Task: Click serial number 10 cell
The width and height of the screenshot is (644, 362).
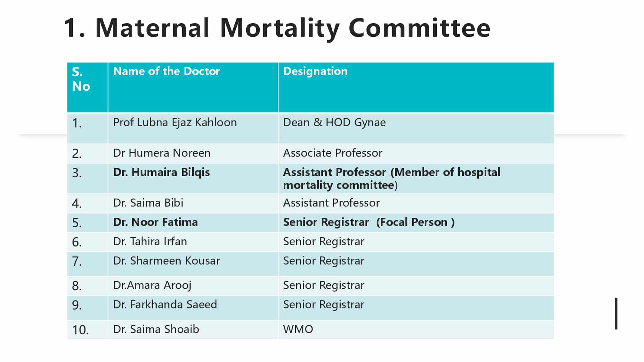Action: tap(87, 330)
